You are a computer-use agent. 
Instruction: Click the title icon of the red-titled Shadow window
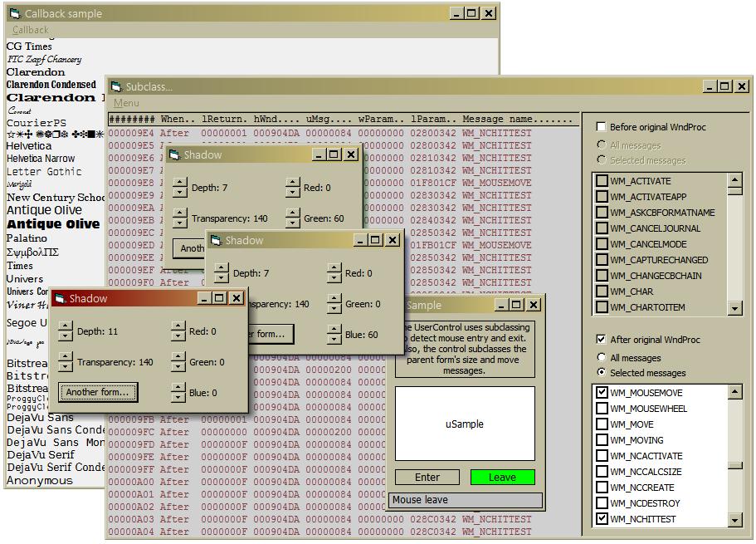coord(60,298)
